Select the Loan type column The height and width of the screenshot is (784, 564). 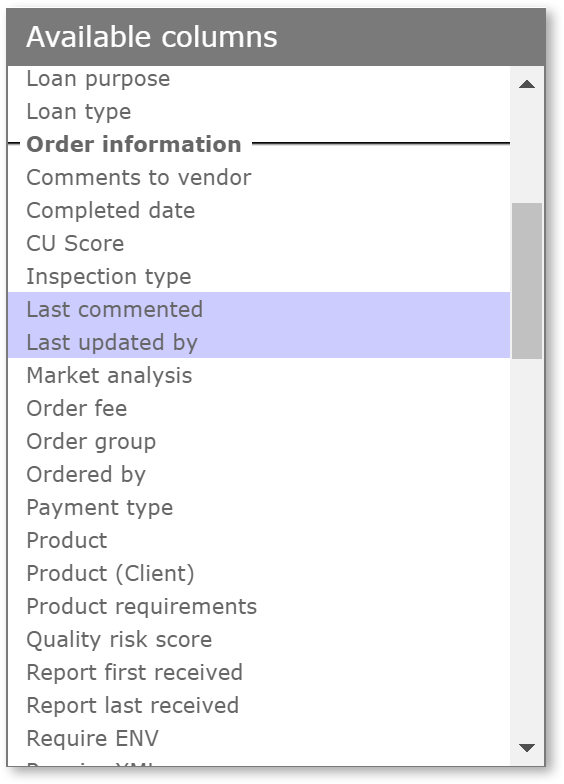[x=259, y=112]
